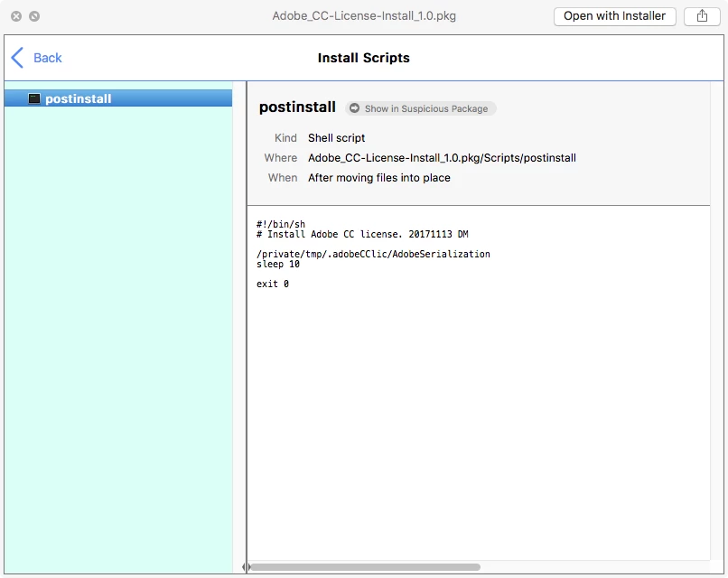Click the window title Adobe_CC-License-Install_1.0.pkg
This screenshot has height=578, width=728.
(x=364, y=15)
